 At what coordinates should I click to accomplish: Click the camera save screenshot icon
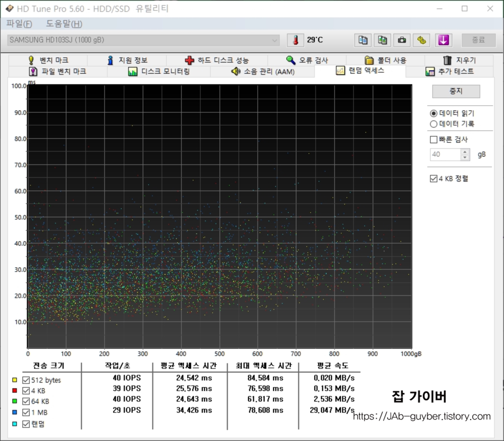tap(402, 40)
